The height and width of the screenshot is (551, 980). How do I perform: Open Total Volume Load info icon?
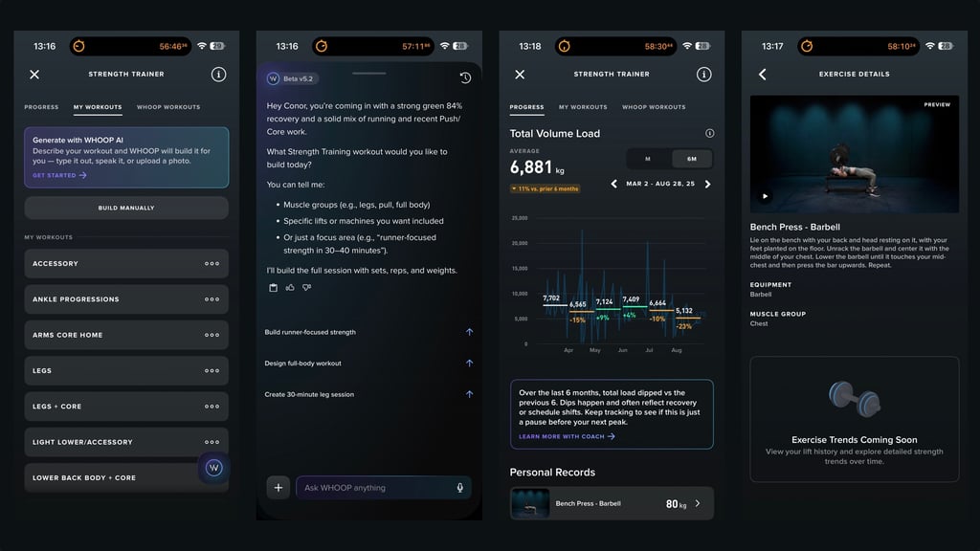pos(709,133)
